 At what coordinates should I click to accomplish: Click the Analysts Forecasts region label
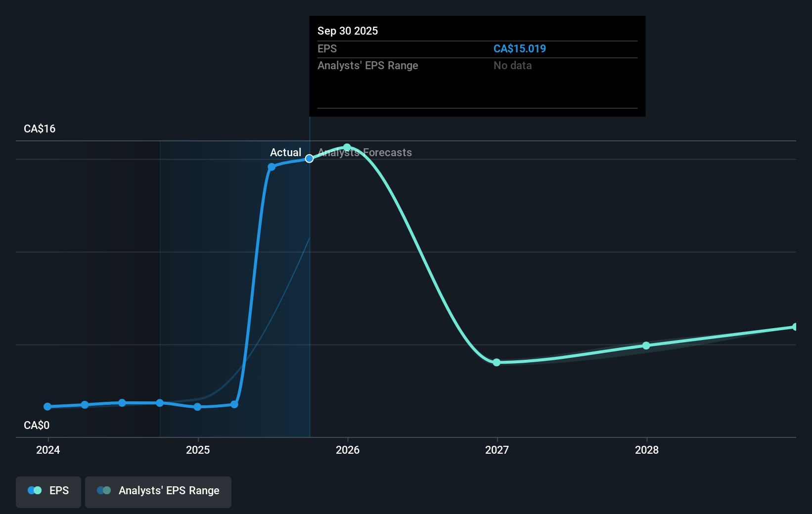click(x=365, y=152)
